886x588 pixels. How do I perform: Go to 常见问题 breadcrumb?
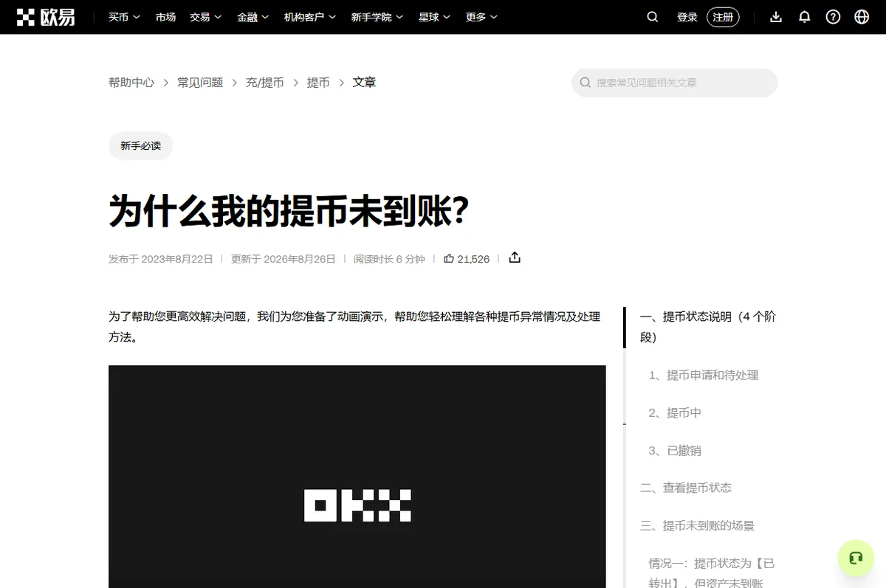pos(200,83)
